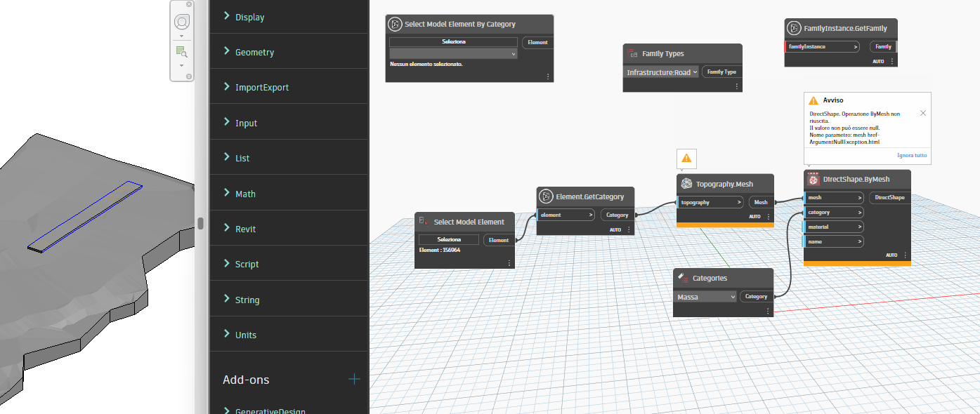Screen dimensions: 980x414
Task: Click Category output port of Categories node
Action: [x=757, y=296]
